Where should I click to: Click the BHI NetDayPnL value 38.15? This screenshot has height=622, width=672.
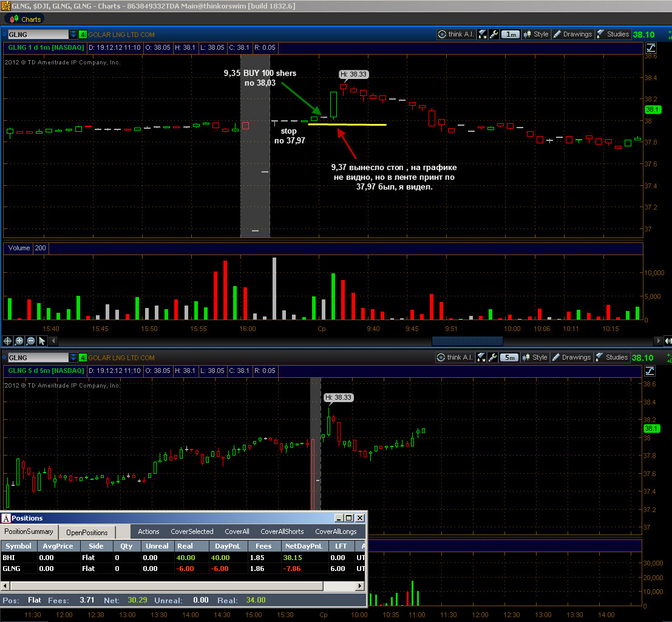coord(293,558)
